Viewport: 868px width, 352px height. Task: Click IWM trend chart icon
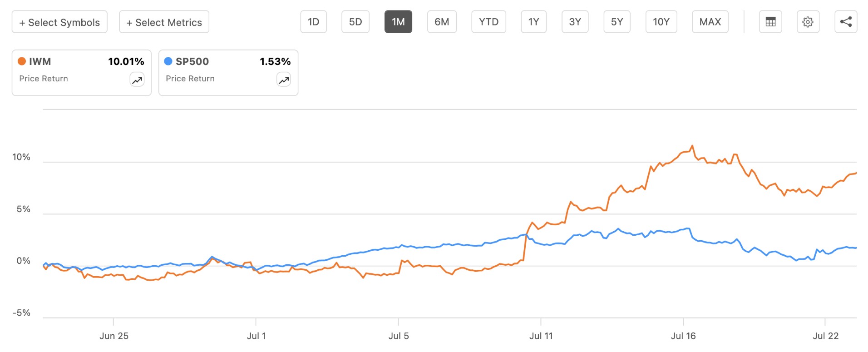click(x=137, y=80)
